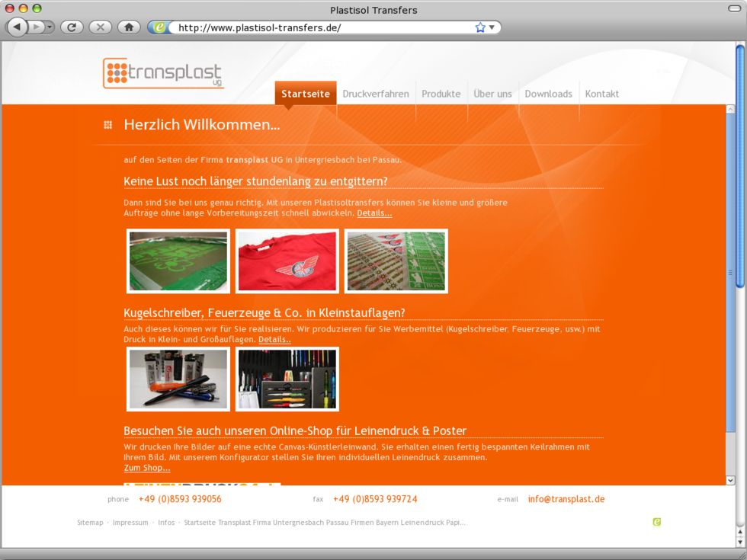Click the Kugelschreiber, Feuerzeuge & Co. heading
Image resolution: width=747 pixels, height=560 pixels.
tap(264, 313)
